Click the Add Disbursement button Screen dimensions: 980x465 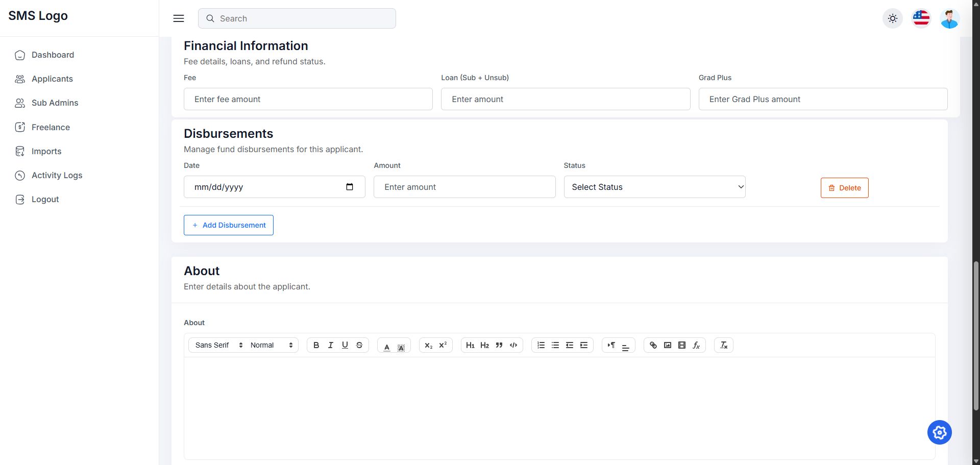[229, 225]
